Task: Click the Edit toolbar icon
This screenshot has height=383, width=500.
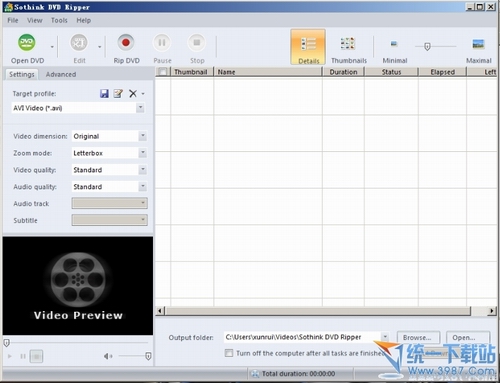Action: click(79, 43)
